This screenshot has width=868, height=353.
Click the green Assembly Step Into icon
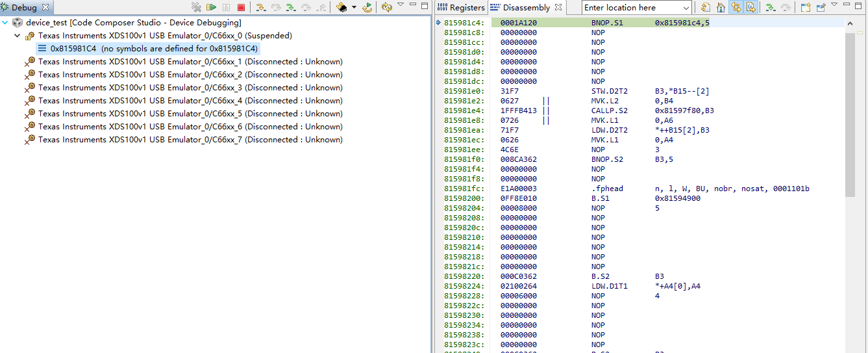(290, 8)
